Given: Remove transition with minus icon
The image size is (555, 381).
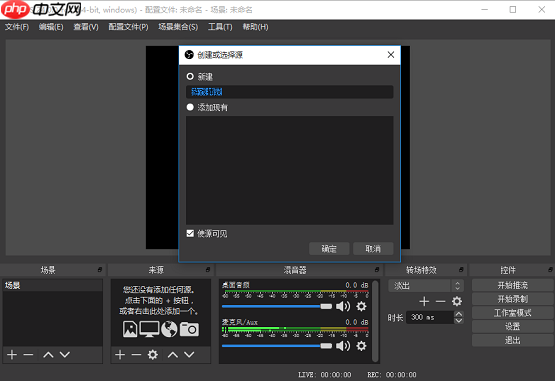Looking at the screenshot, I should pos(440,301).
